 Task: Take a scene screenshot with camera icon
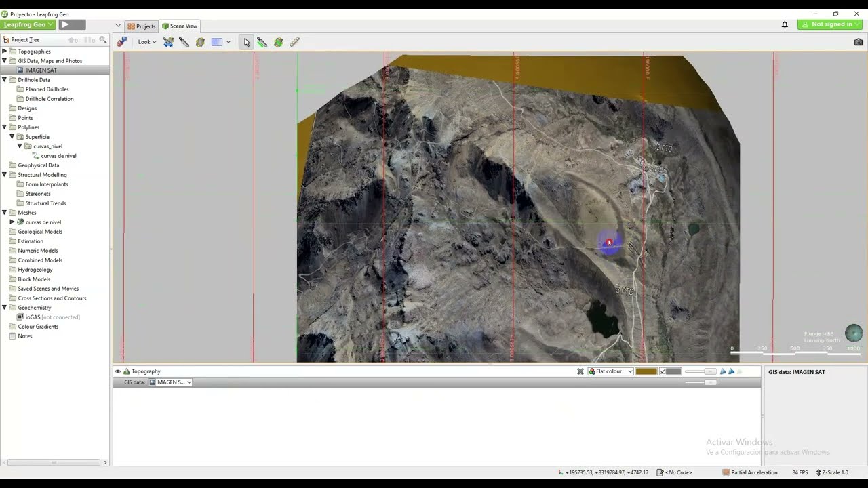click(859, 42)
